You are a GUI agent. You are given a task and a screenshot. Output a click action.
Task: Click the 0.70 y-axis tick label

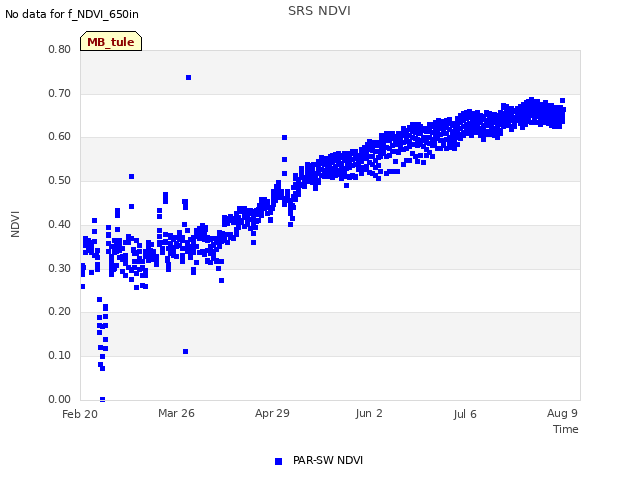click(60, 93)
